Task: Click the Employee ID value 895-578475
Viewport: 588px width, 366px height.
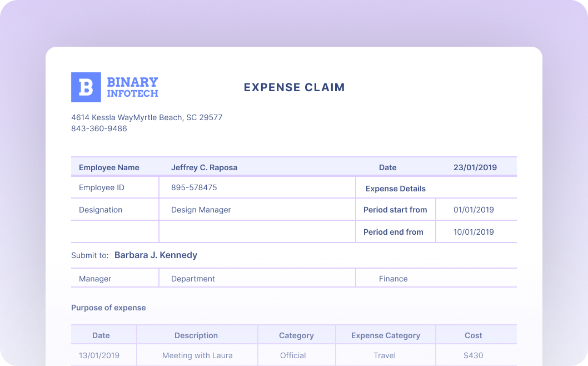Action: pyautogui.click(x=194, y=187)
